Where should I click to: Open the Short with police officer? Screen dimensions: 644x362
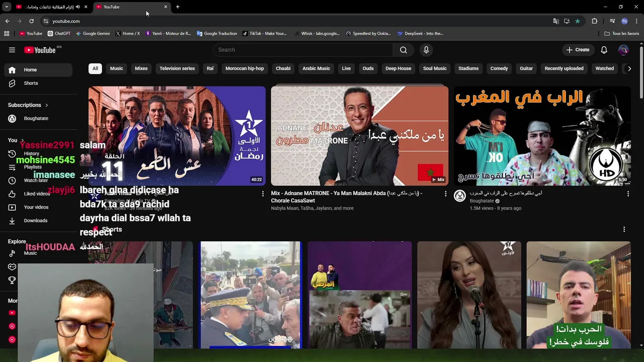[251, 295]
